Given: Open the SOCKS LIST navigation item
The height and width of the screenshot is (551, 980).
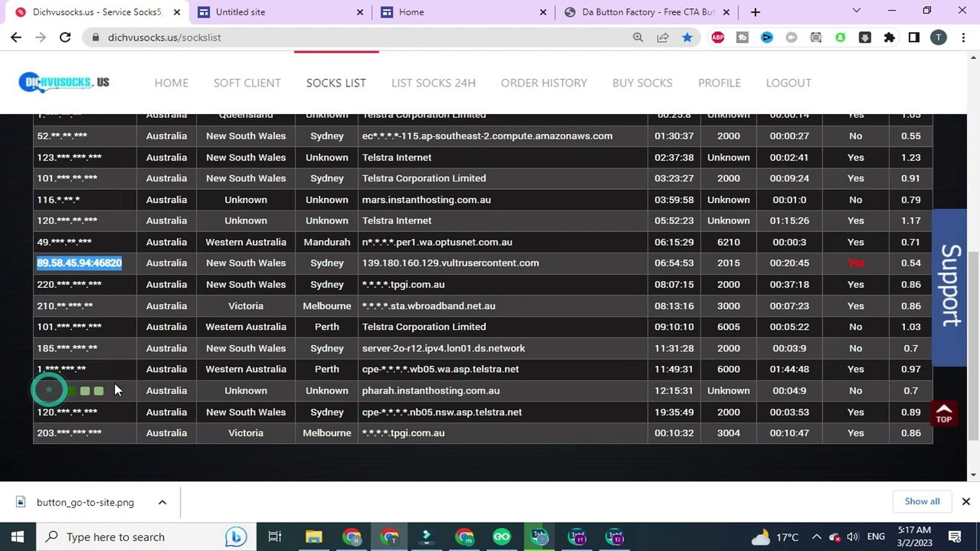Looking at the screenshot, I should point(336,83).
